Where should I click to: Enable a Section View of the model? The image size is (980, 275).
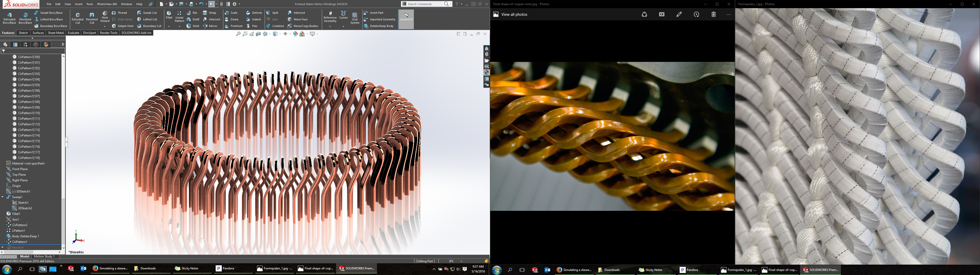[258, 34]
